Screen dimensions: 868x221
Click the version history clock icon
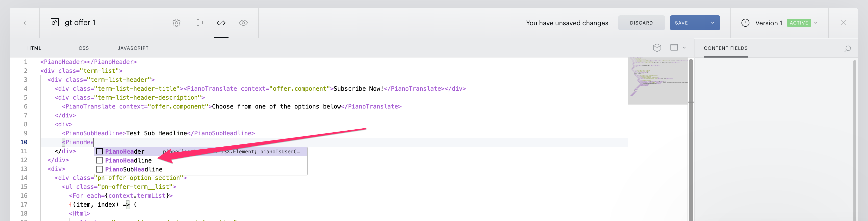click(x=745, y=23)
